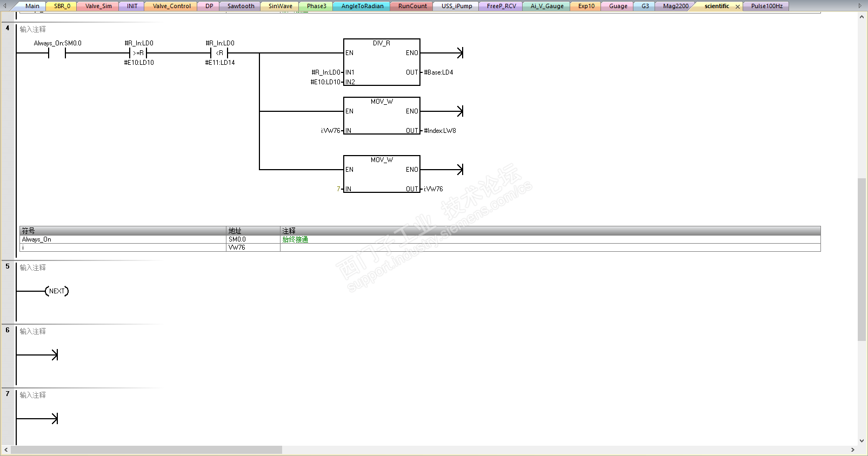868x456 pixels.
Task: Select the <R compare contact
Action: pyautogui.click(x=219, y=53)
